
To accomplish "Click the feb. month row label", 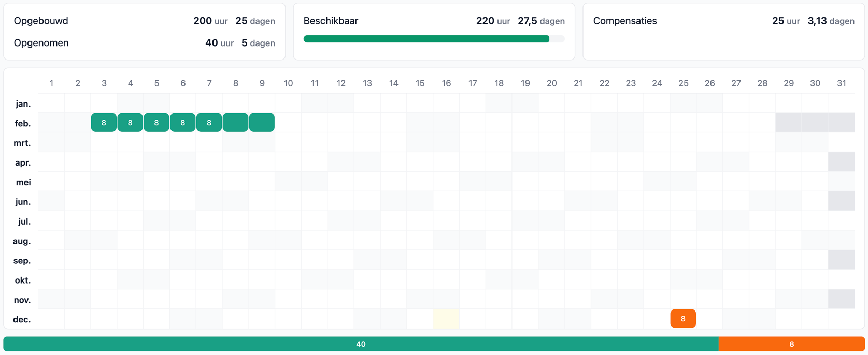I will [23, 123].
